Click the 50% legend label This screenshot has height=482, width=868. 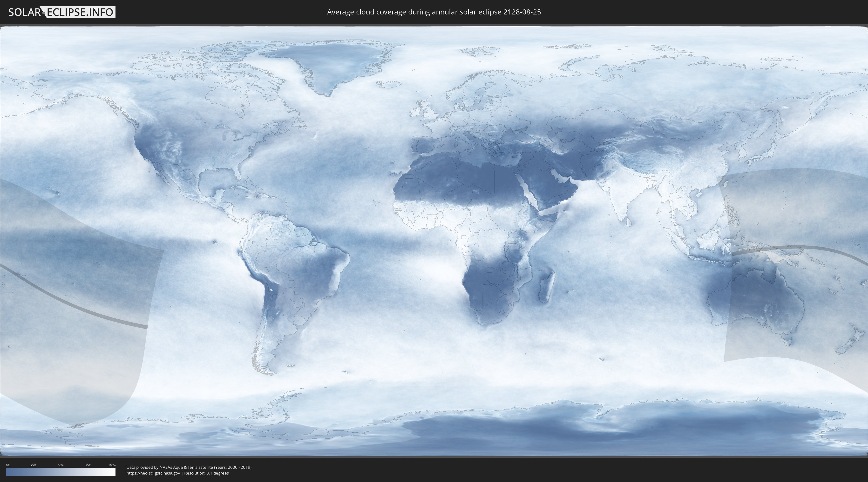[x=61, y=465]
